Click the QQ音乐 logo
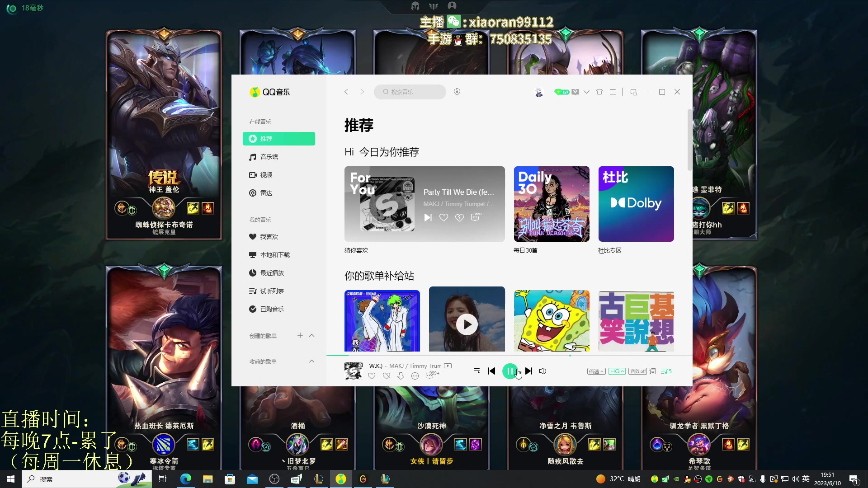868x488 pixels. (x=270, y=92)
